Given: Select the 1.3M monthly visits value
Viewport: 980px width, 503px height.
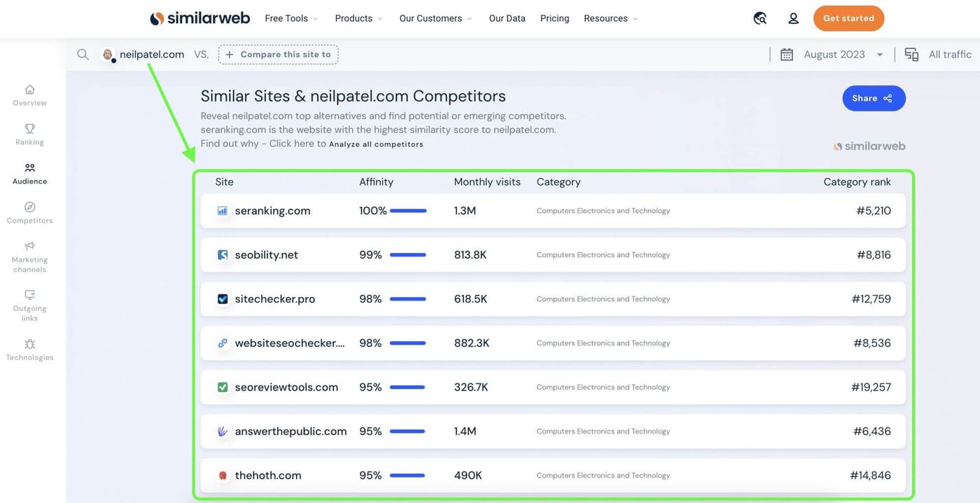Looking at the screenshot, I should coord(465,211).
